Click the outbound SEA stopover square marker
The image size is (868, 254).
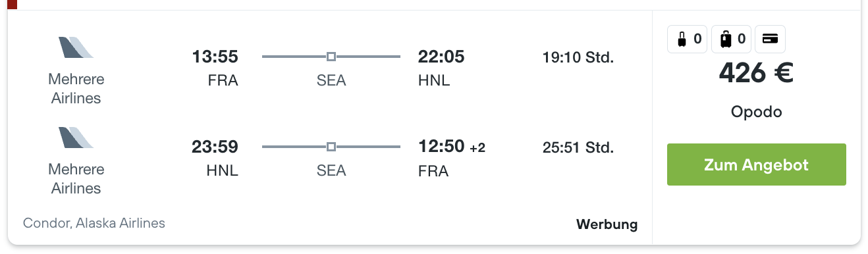coord(331,57)
